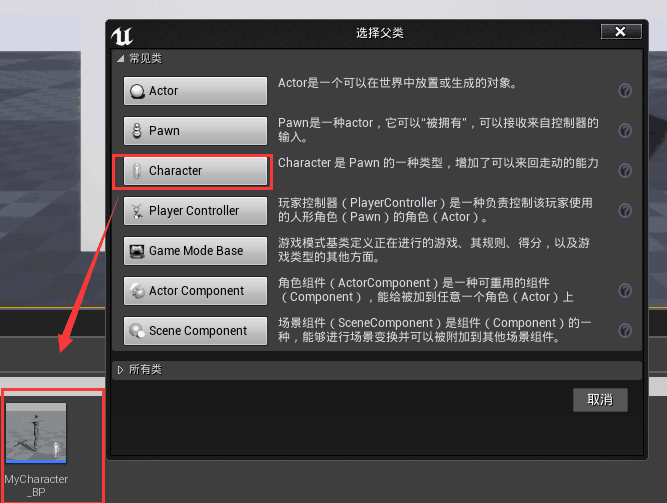The image size is (667, 503).
Task: Click help icon for Actor Component row
Action: coord(625,291)
